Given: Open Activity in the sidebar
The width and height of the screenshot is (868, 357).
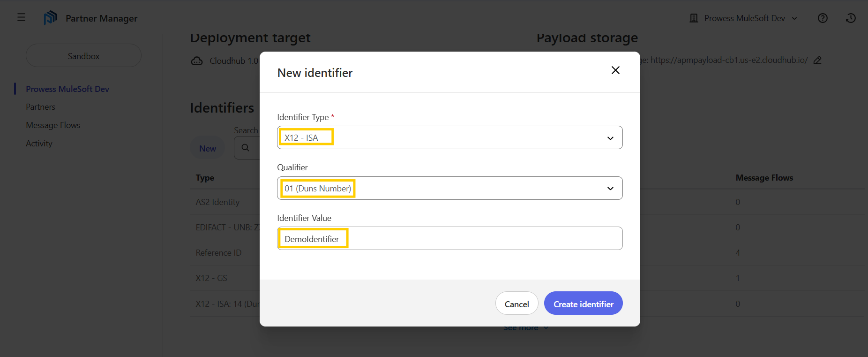Looking at the screenshot, I should [x=39, y=144].
